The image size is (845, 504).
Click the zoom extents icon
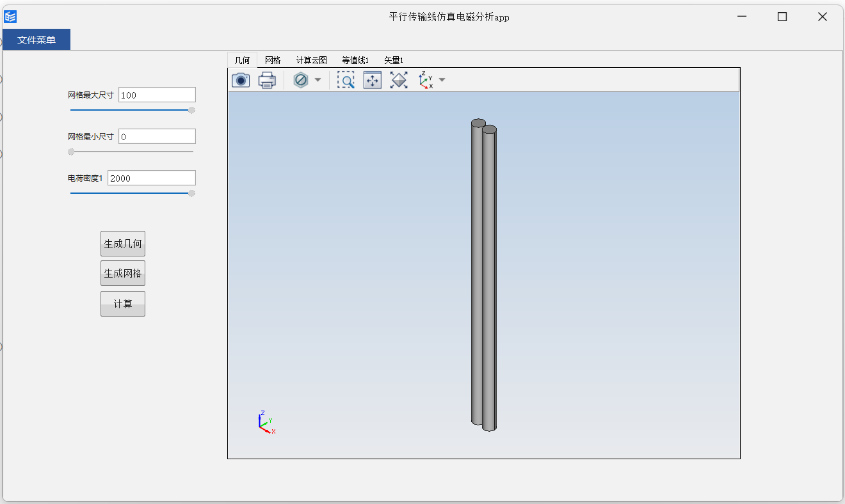point(399,80)
